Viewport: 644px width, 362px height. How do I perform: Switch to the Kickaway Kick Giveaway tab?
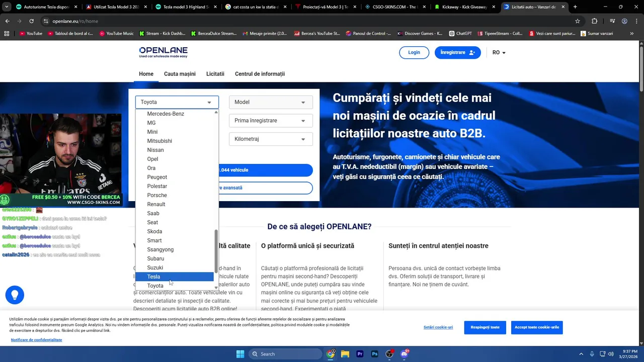[x=464, y=7]
